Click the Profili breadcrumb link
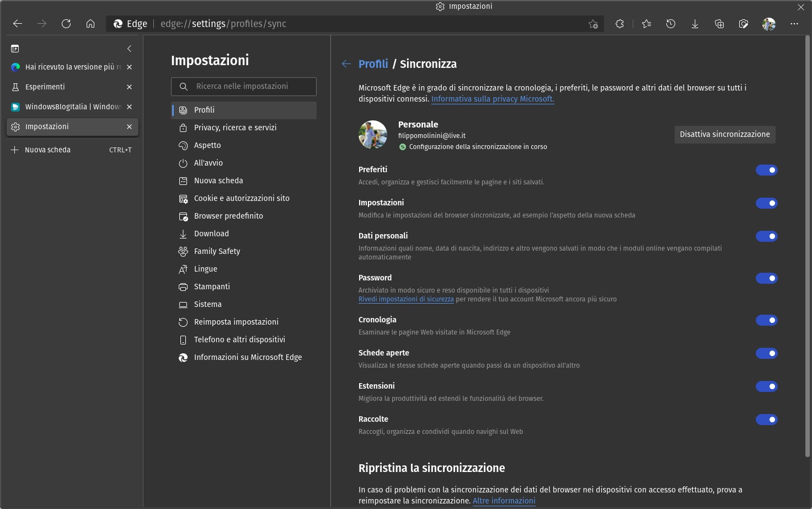 tap(373, 64)
